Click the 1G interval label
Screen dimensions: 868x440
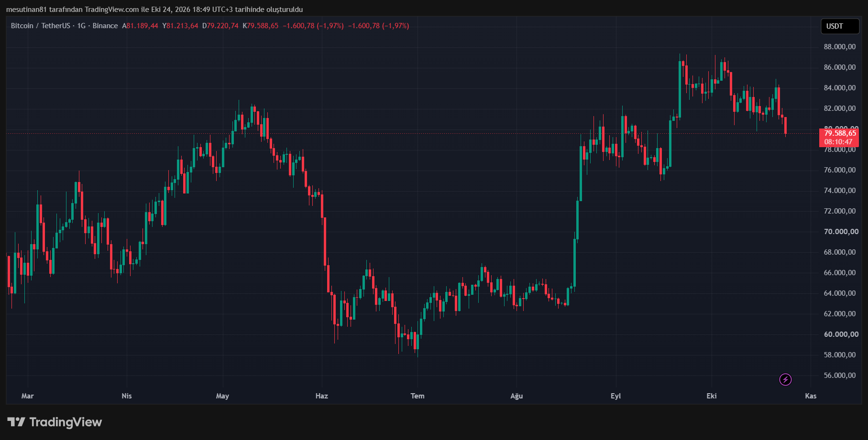coord(81,26)
